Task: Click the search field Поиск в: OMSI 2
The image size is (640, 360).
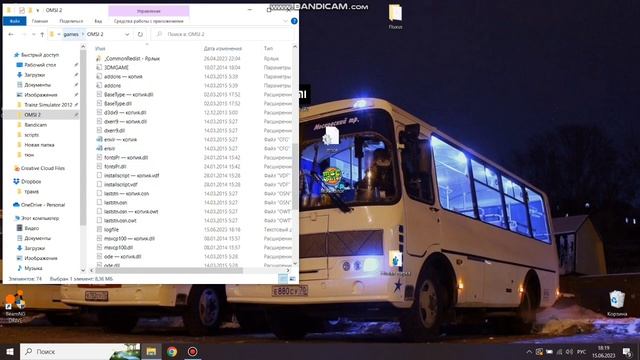Action: [223, 34]
